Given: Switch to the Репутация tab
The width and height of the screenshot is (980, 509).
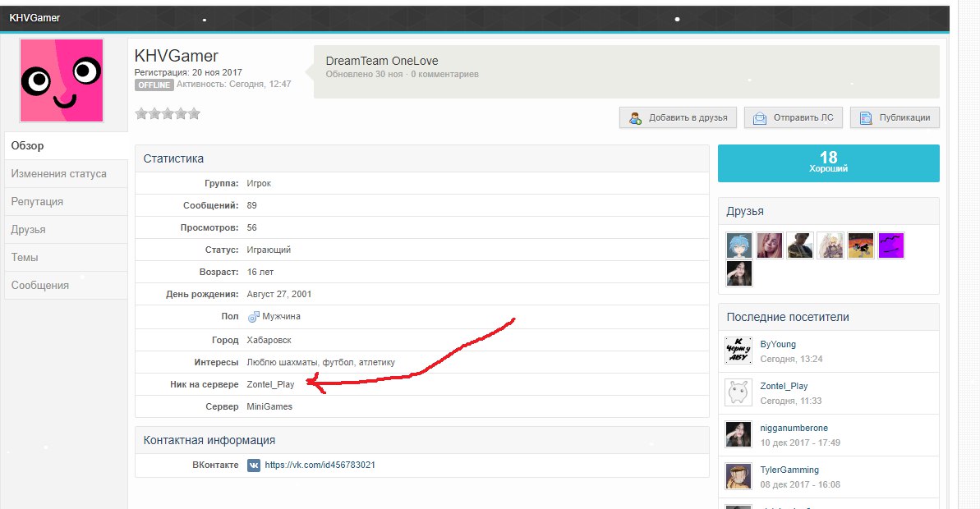Looking at the screenshot, I should point(67,202).
